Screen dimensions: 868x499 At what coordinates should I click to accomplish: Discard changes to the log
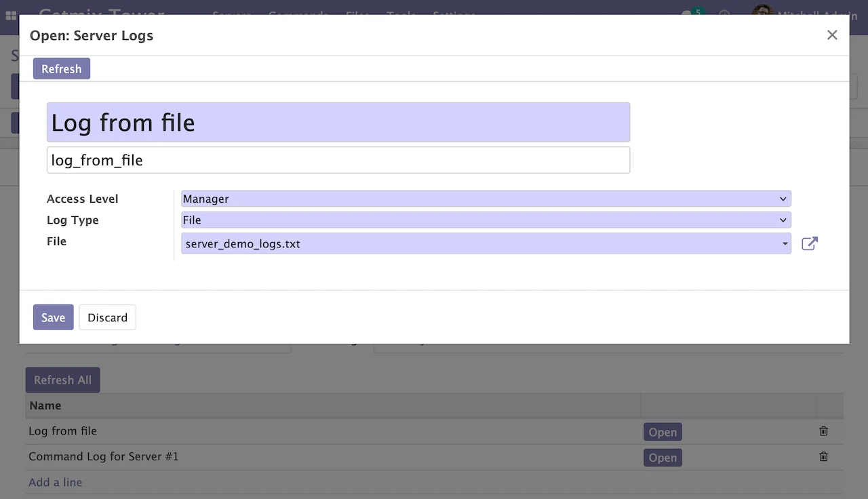107,317
